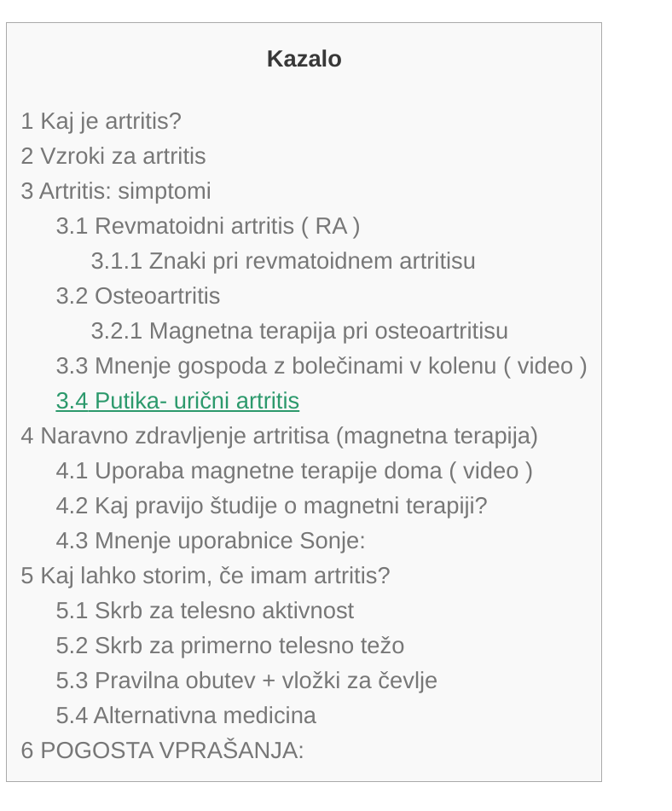Open 'Kaj pravijo študije o magnetni terapiji?'

coord(272,506)
